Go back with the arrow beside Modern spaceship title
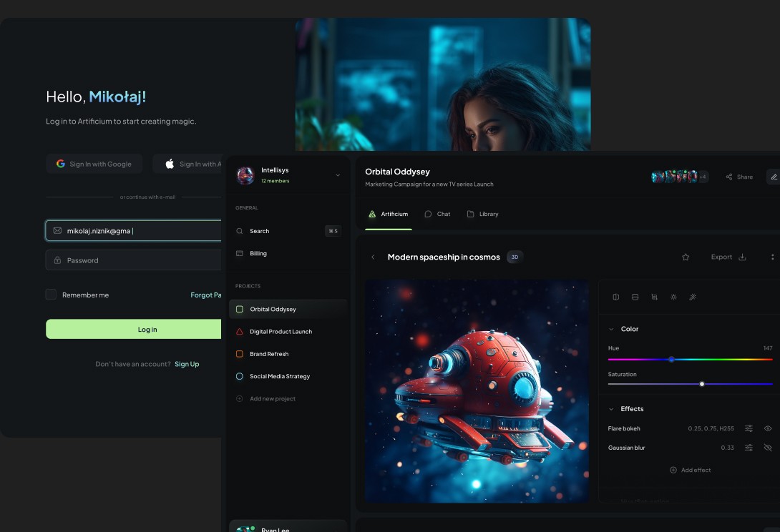Viewport: 780px width, 532px height. pos(373,257)
